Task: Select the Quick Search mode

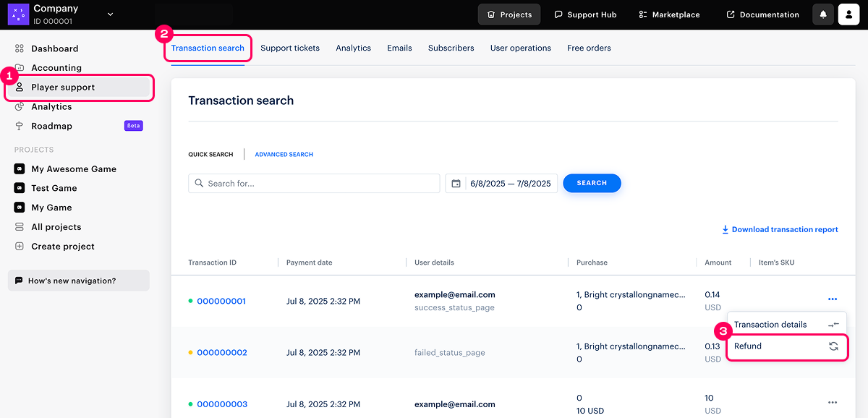Action: click(x=210, y=154)
